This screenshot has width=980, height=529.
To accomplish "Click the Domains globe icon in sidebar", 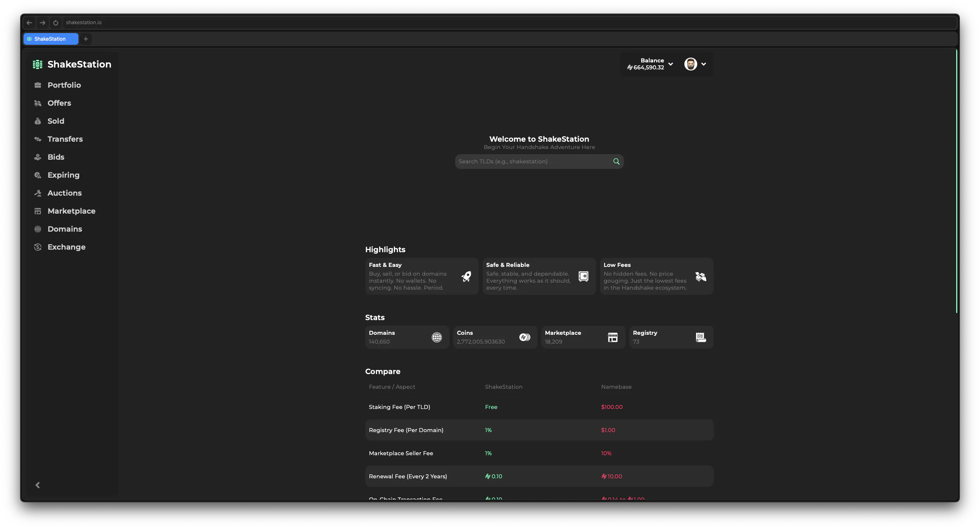I will tap(38, 229).
